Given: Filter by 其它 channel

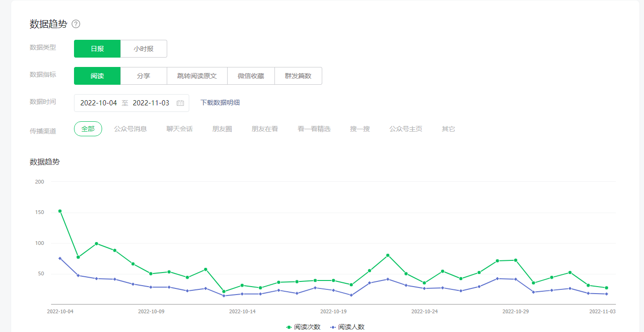Looking at the screenshot, I should click(x=448, y=129).
